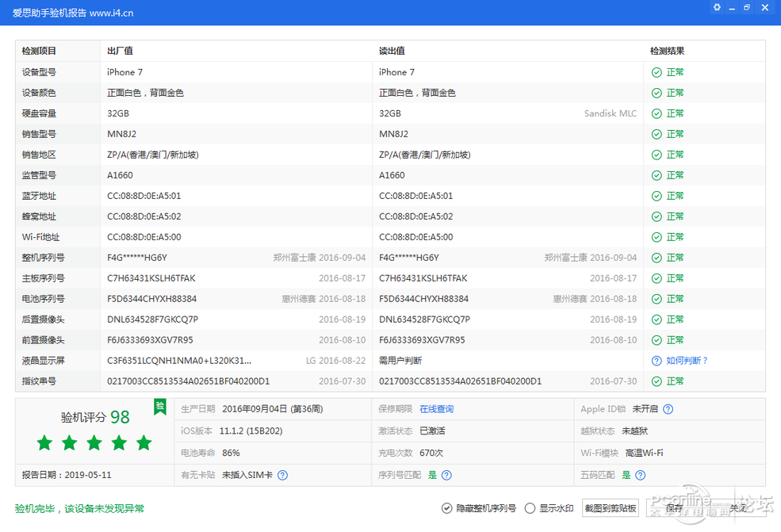Click the green 验 badge ribbon

pos(160,406)
